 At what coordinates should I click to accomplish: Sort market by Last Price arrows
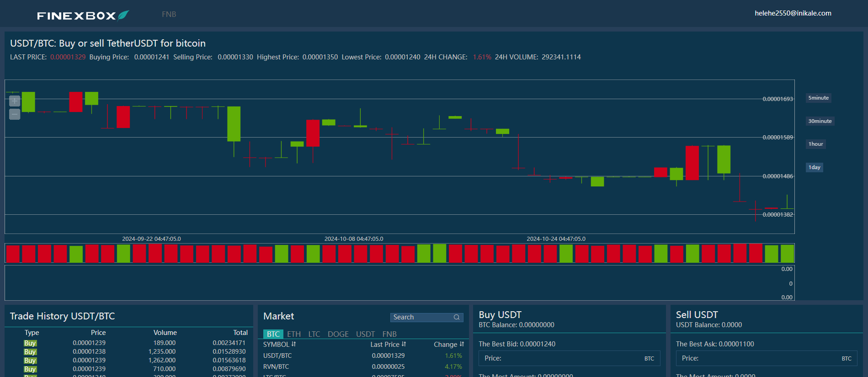click(404, 344)
